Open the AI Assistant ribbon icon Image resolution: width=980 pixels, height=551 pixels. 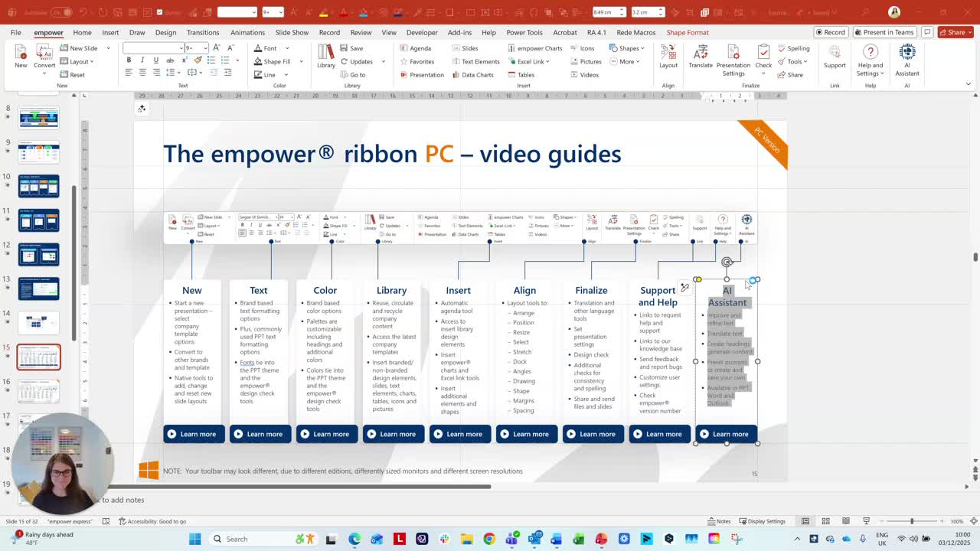(x=906, y=60)
